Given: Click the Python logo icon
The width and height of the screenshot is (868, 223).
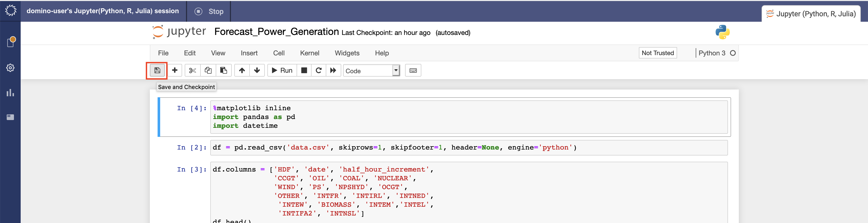Looking at the screenshot, I should 723,32.
